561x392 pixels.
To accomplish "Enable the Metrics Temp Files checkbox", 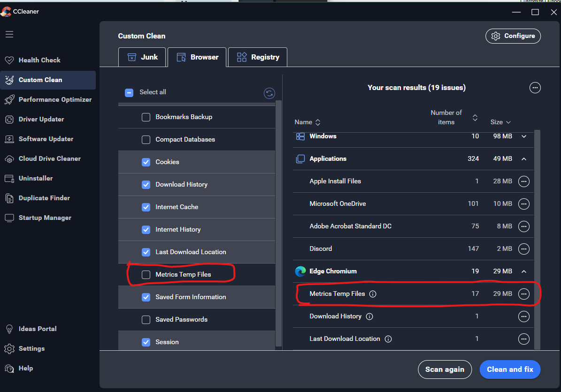I will click(146, 274).
